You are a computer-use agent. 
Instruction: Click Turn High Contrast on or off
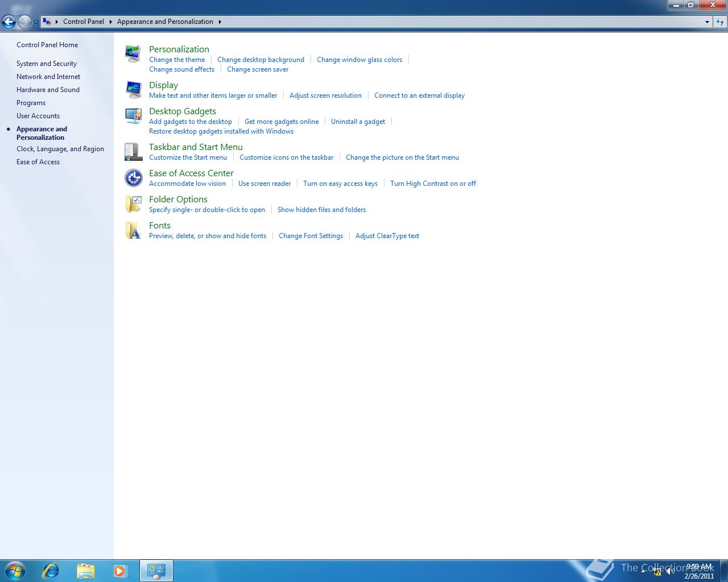point(433,184)
